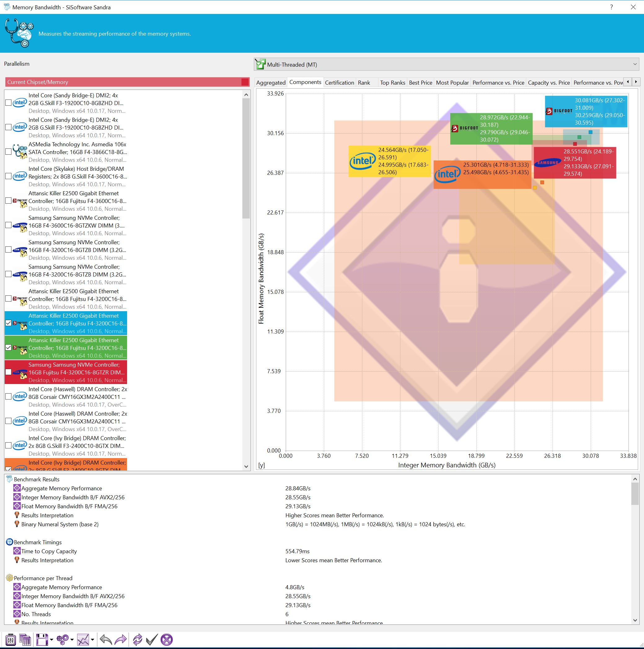The width and height of the screenshot is (644, 649).
Task: Click the floppy disk save icon
Action: tap(42, 640)
